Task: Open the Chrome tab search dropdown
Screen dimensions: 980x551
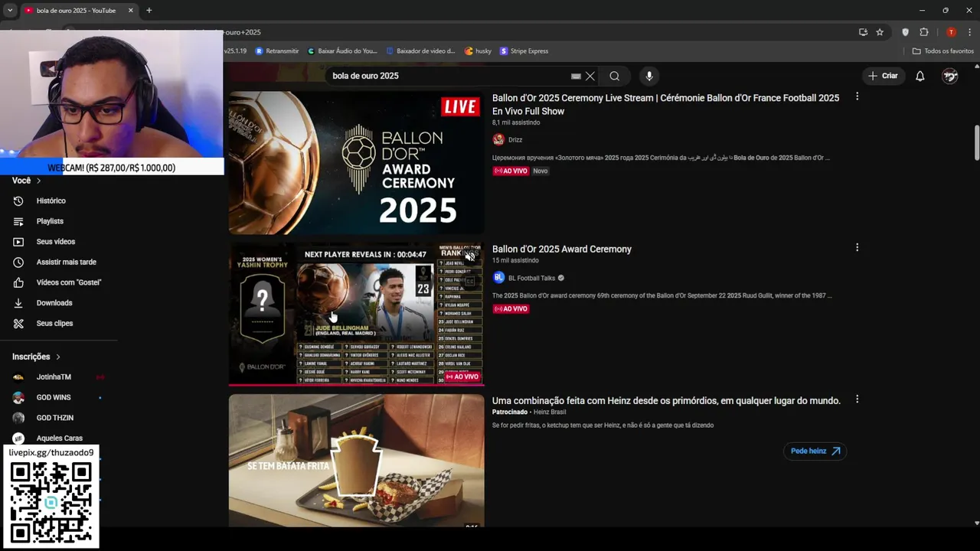Action: point(10,10)
